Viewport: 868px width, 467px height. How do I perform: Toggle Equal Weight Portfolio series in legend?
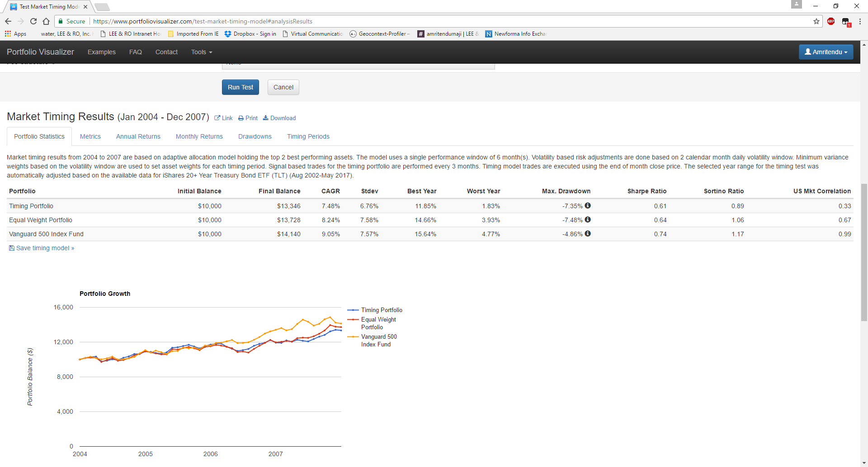pyautogui.click(x=372, y=323)
